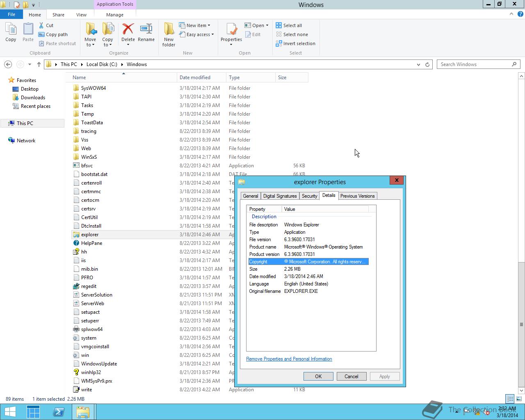
Task: Switch to the Manage ribbon tab
Action: pos(115,15)
